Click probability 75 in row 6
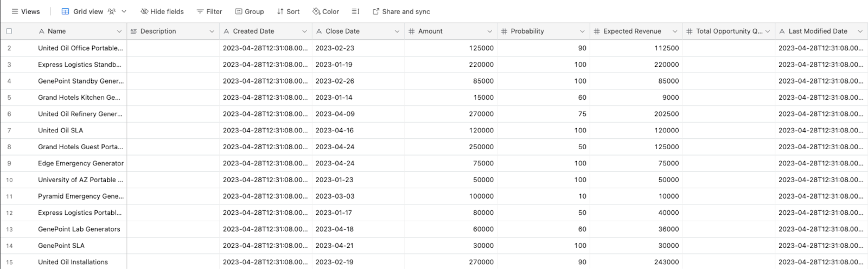This screenshot has height=269, width=868. (x=582, y=114)
